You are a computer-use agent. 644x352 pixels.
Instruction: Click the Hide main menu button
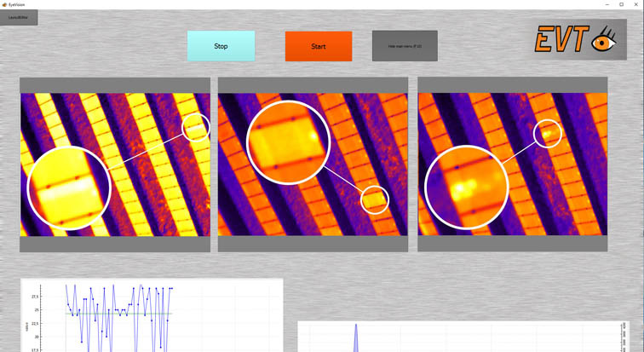click(405, 46)
